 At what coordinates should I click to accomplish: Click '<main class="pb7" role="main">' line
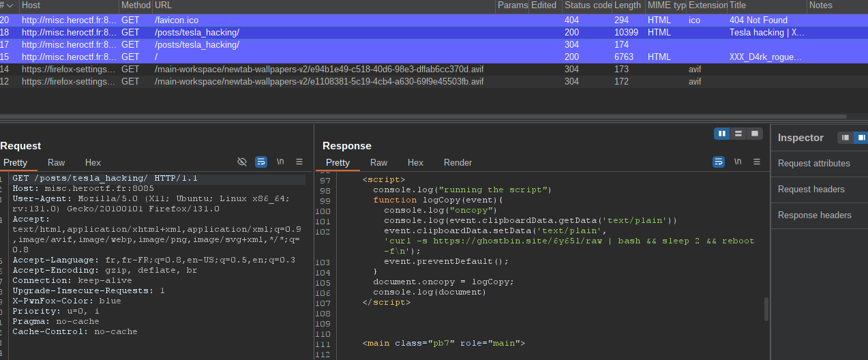click(444, 344)
